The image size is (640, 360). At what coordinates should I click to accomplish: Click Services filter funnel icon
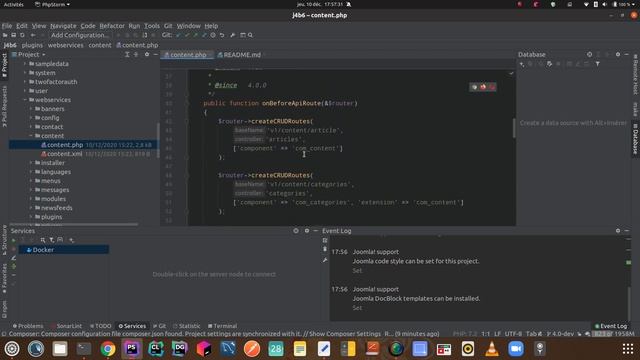coord(52,240)
